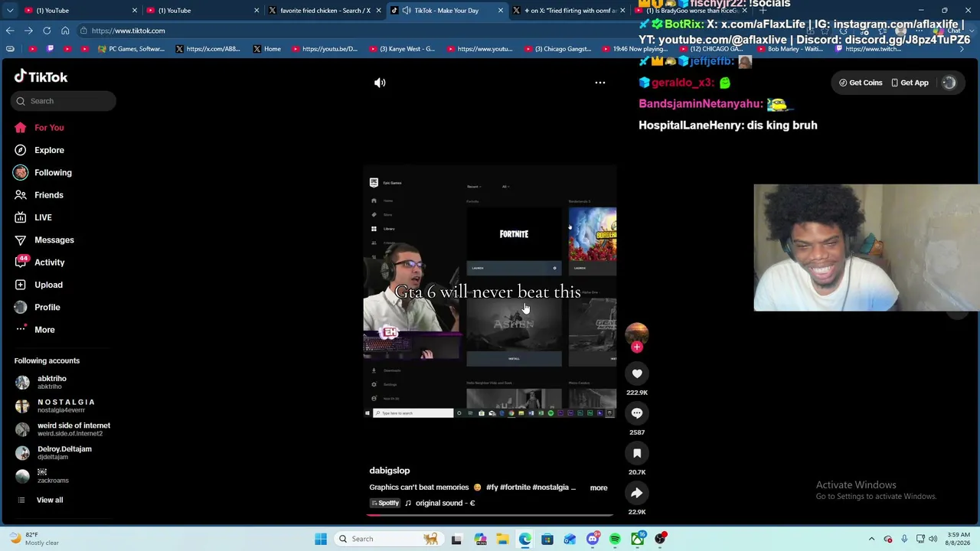Click the Get App button
This screenshot has height=551, width=980.
point(910,83)
